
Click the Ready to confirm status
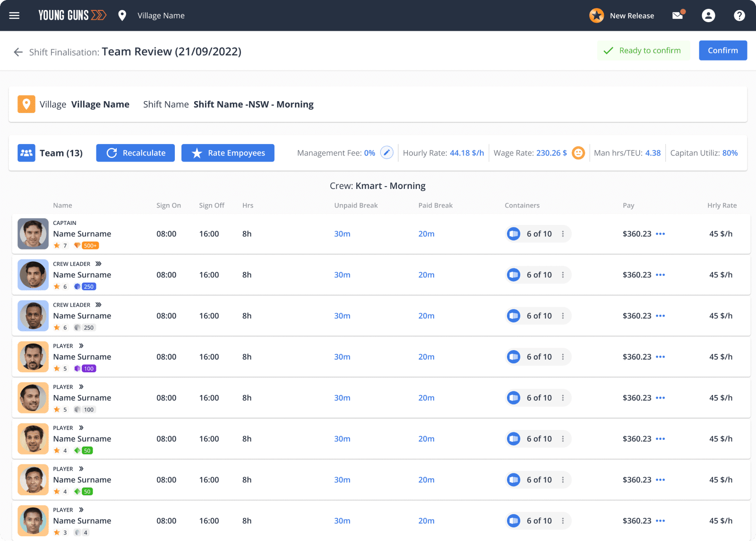pos(644,51)
